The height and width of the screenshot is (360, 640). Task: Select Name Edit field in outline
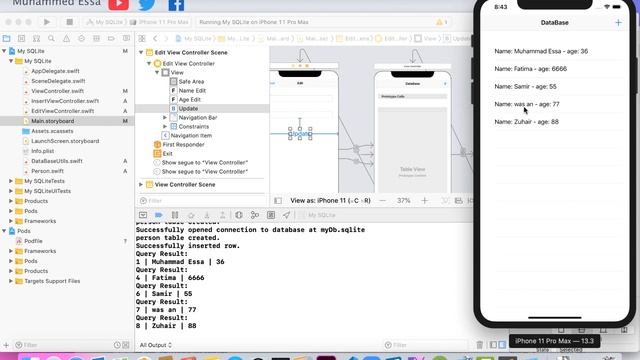pyautogui.click(x=192, y=91)
